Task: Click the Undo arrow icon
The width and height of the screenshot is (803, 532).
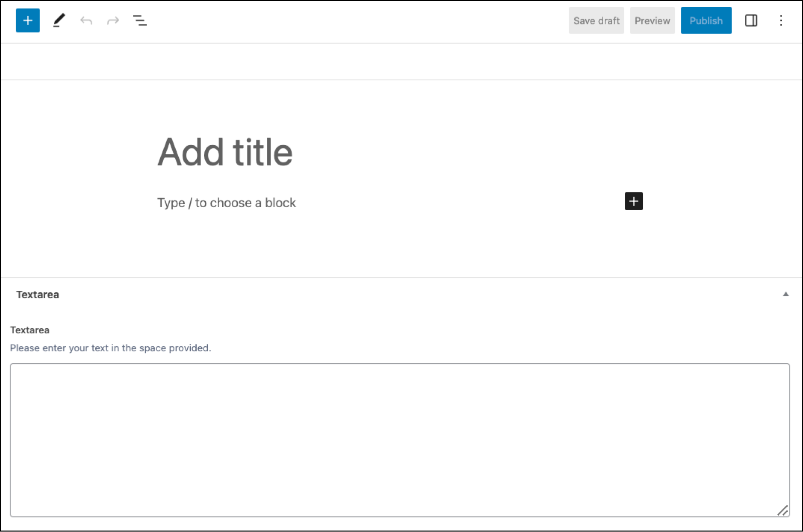Action: pyautogui.click(x=86, y=21)
